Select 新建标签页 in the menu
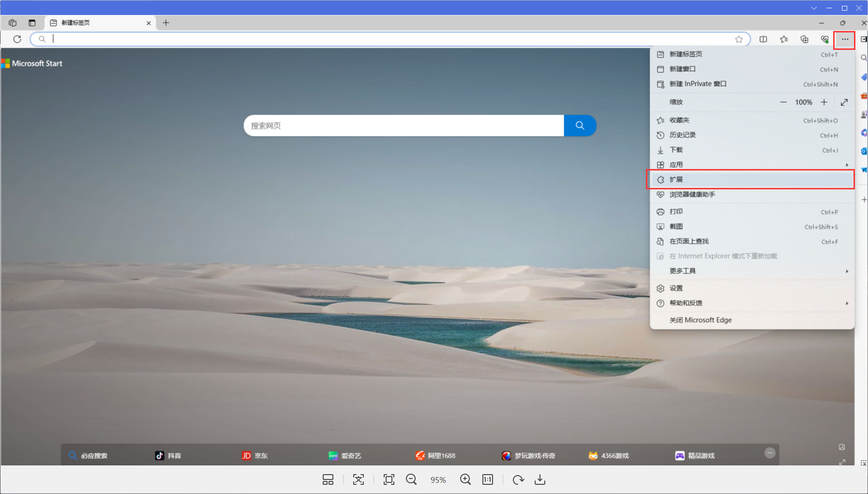This screenshot has width=868, height=494. pyautogui.click(x=752, y=54)
